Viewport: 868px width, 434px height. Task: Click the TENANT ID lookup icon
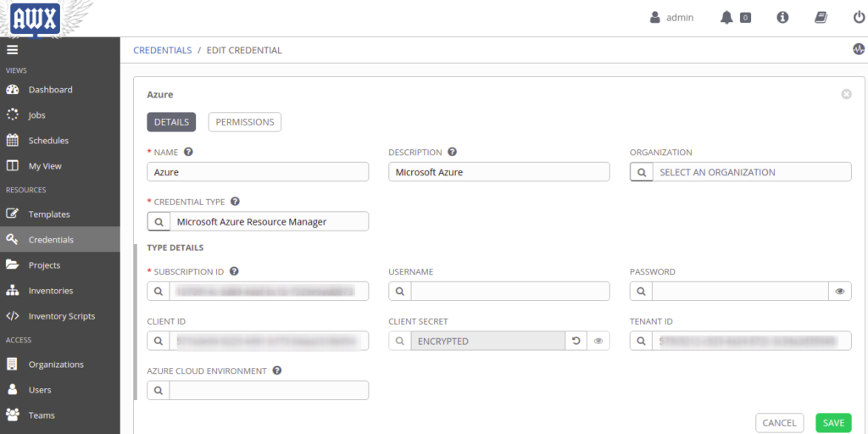click(x=641, y=341)
